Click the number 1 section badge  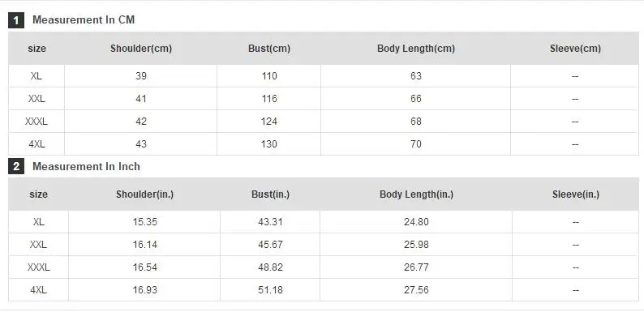click(16, 20)
